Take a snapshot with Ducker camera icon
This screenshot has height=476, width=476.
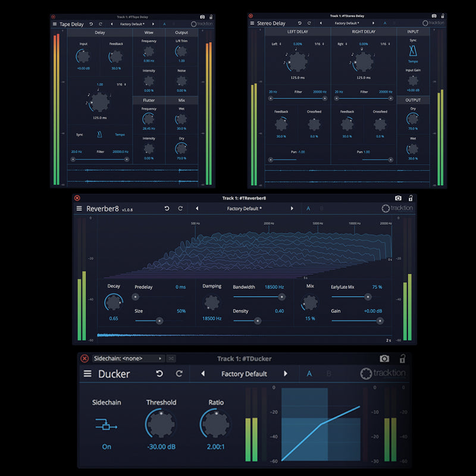tap(384, 359)
